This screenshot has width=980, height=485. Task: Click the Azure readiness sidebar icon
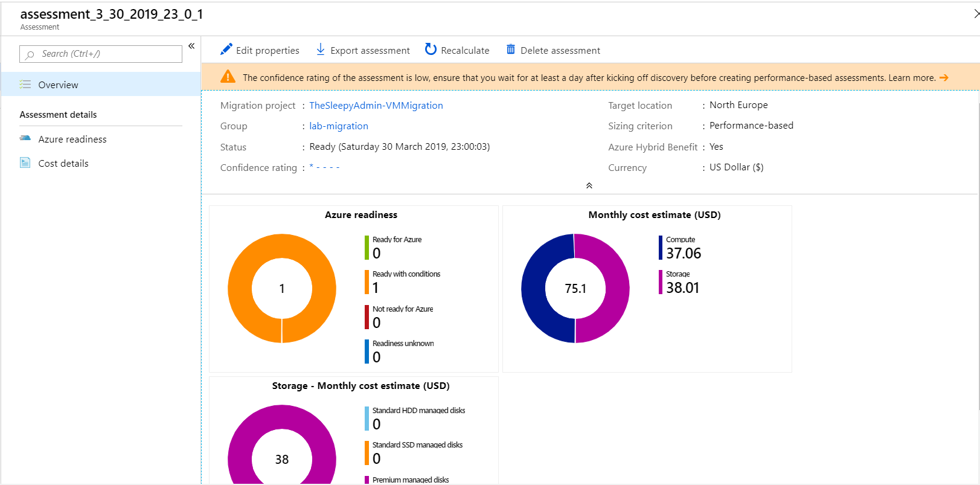[25, 139]
